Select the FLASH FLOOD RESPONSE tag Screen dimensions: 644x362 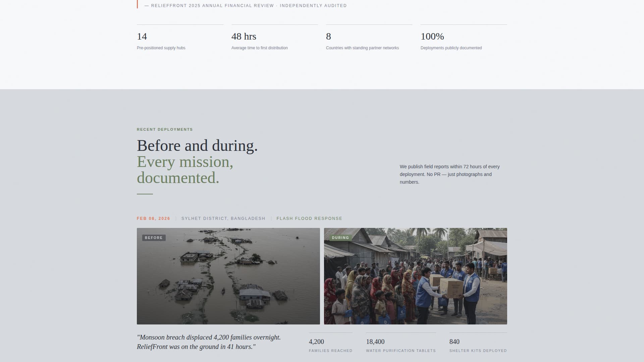[309, 218]
